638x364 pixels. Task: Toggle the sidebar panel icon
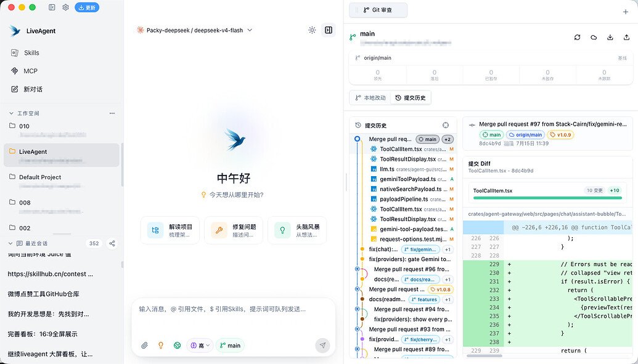(52, 7)
